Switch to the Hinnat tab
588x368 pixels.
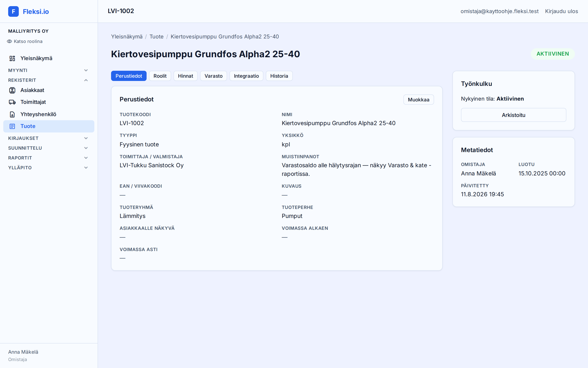pos(185,76)
